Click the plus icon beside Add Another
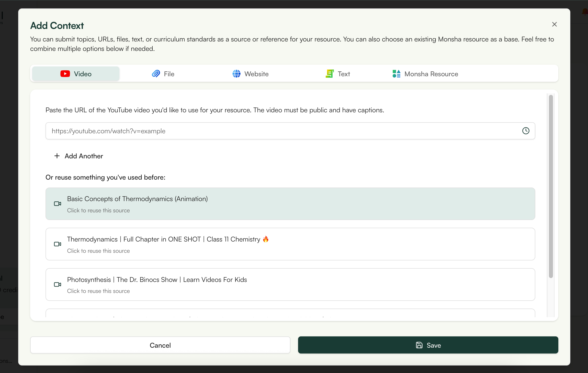This screenshot has height=373, width=588. coord(57,156)
